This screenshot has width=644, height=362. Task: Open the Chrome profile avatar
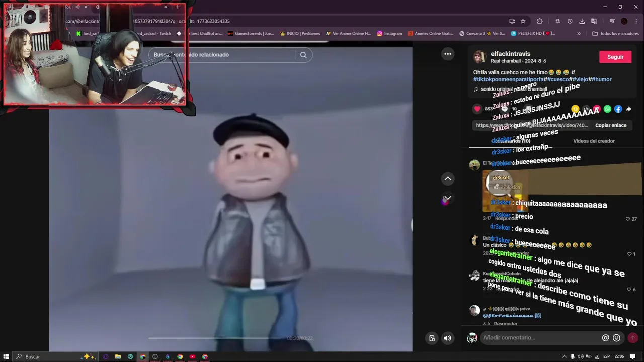[x=624, y=21]
